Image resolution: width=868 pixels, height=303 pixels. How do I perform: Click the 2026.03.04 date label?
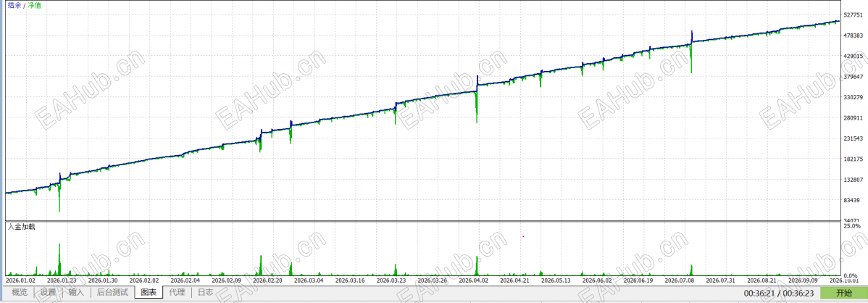309,281
